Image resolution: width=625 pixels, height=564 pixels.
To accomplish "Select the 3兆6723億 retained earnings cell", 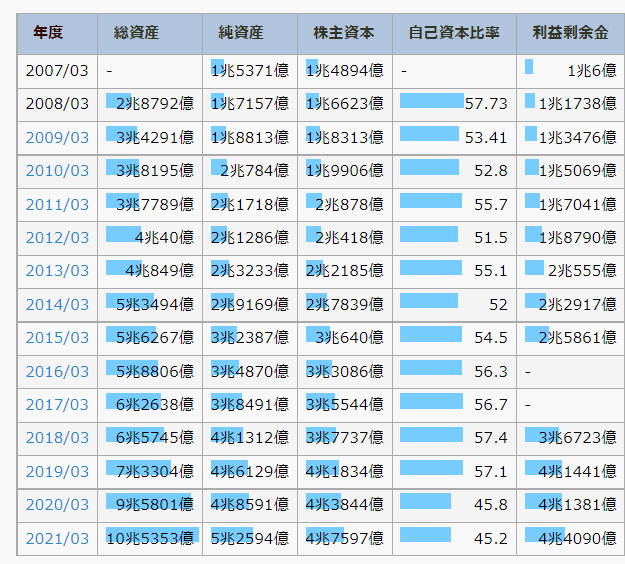I will [570, 438].
